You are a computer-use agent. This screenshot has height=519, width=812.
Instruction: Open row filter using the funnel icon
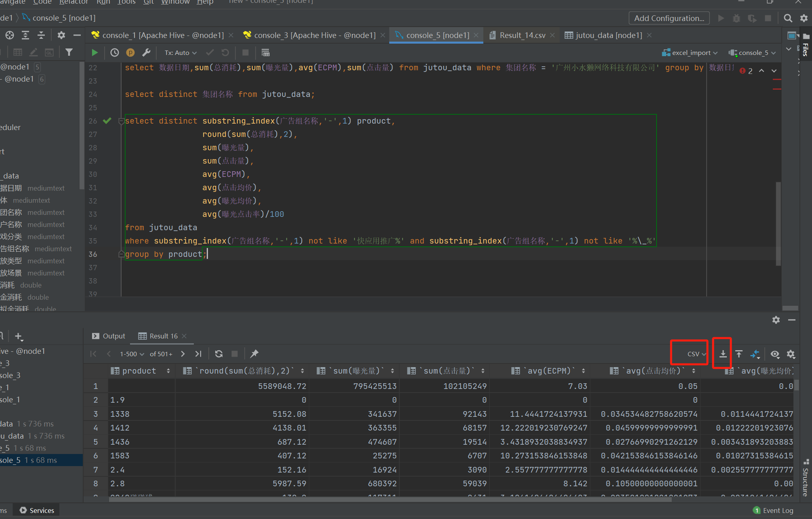pyautogui.click(x=69, y=52)
